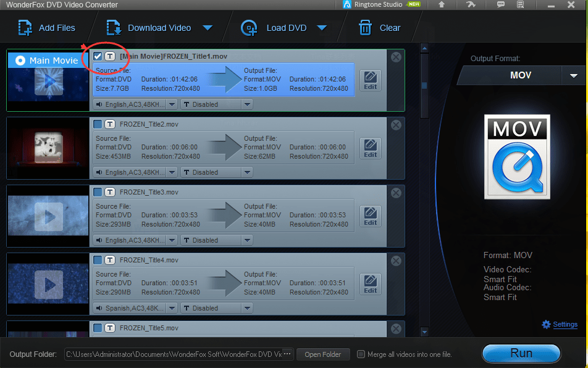This screenshot has height=368, width=588.
Task: Edit the FROZEN_Title4.mov video
Action: (371, 284)
